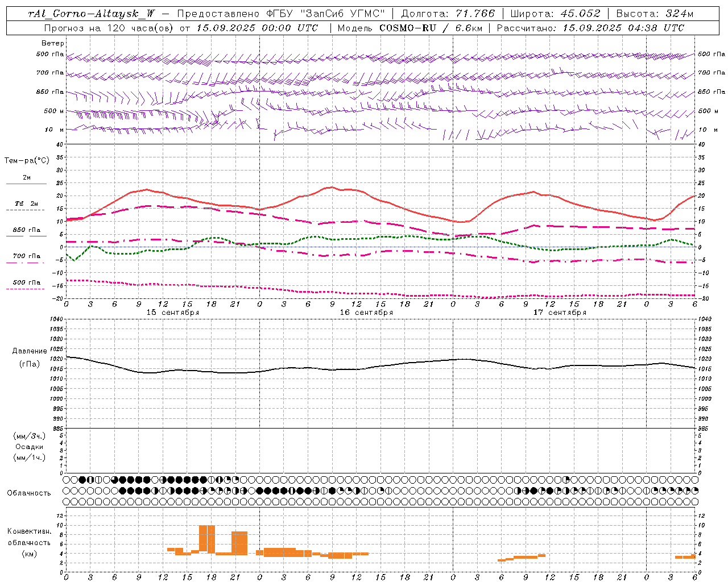Select the Высота: 324м header text

655,14
